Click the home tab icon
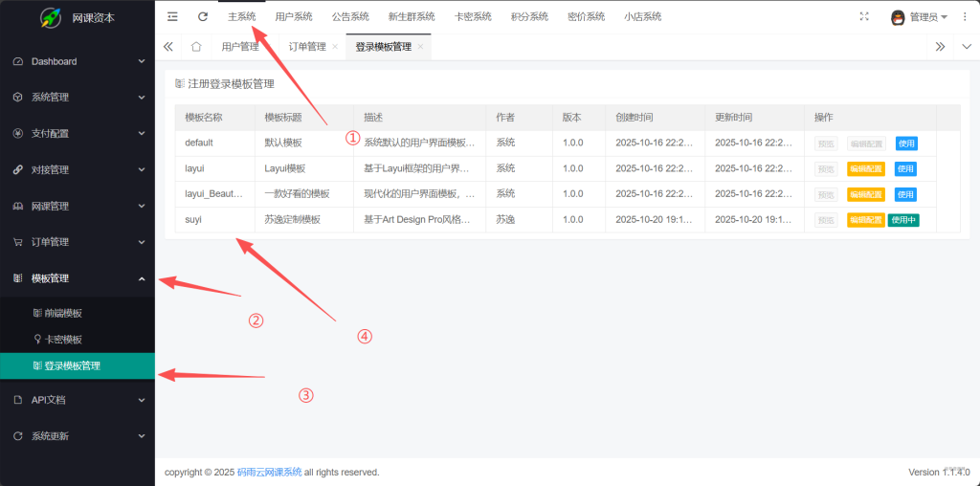This screenshot has height=486, width=980. [x=196, y=47]
